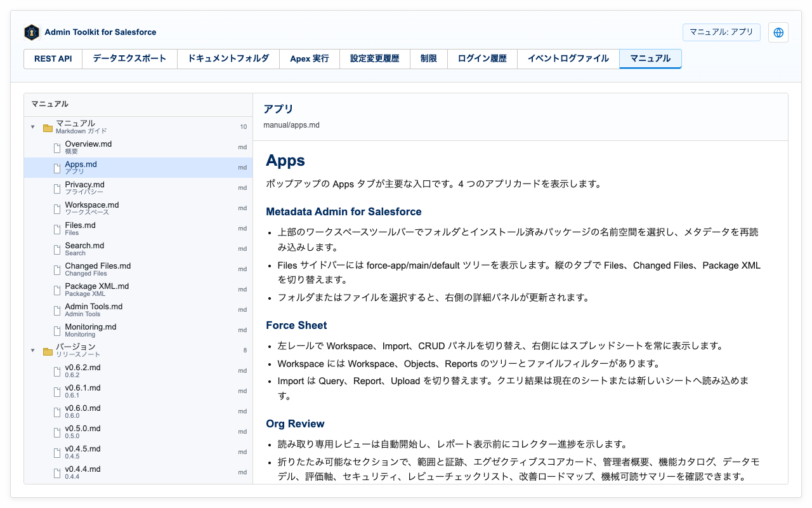Viewport: 812px width, 508px height.
Task: Collapse the マニュアル folder tree arrow
Action: [33, 127]
